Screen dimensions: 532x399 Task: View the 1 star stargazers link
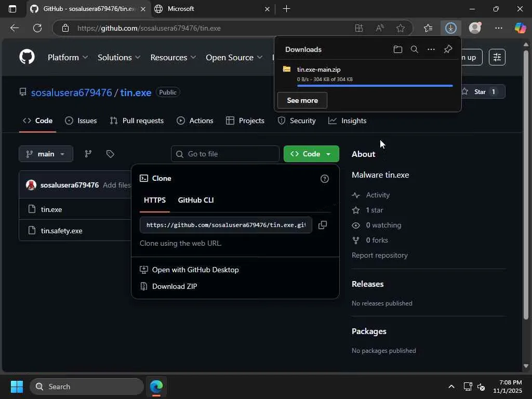tap(374, 210)
